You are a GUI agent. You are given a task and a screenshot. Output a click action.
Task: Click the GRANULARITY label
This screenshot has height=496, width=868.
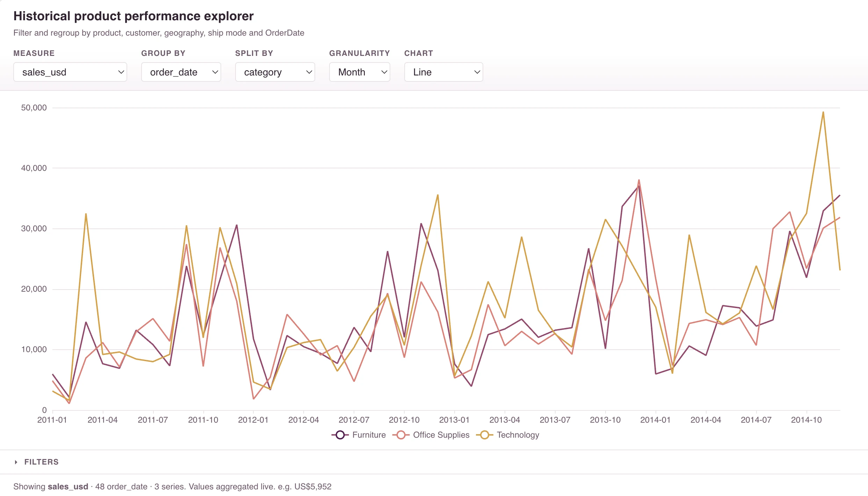[359, 53]
